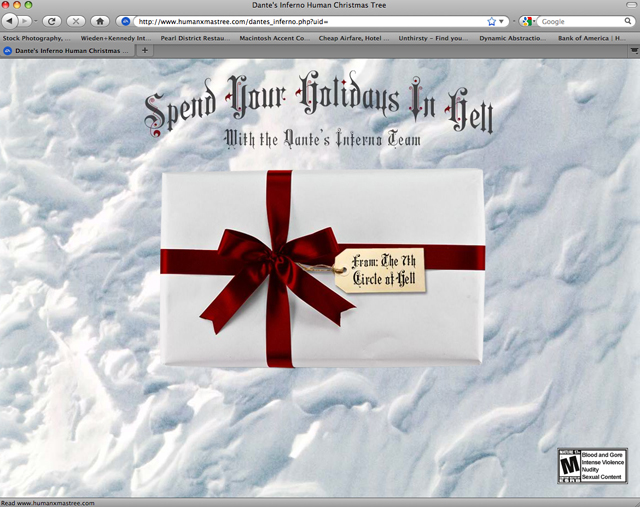Open the URL history dropdown arrow

click(502, 22)
